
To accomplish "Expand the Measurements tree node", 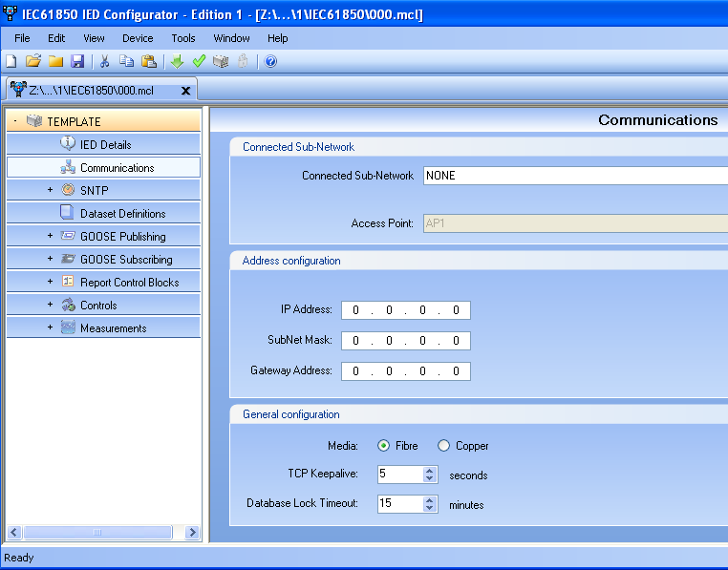I will click(x=50, y=327).
